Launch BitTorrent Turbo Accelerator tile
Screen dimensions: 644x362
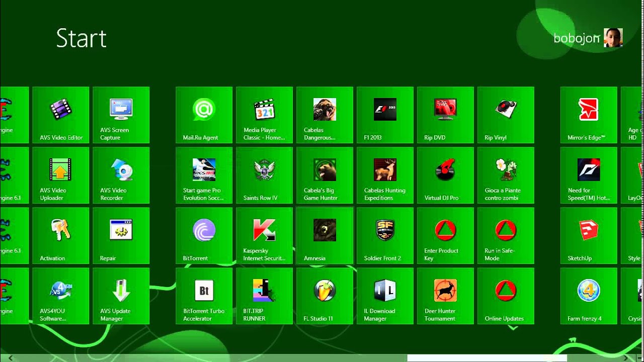tap(204, 296)
